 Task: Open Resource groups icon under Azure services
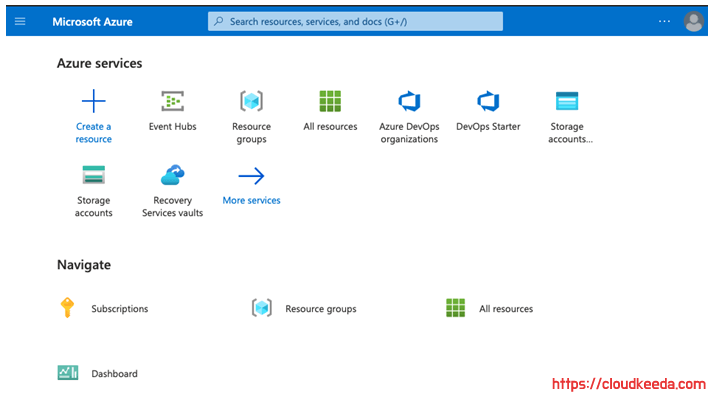click(252, 101)
